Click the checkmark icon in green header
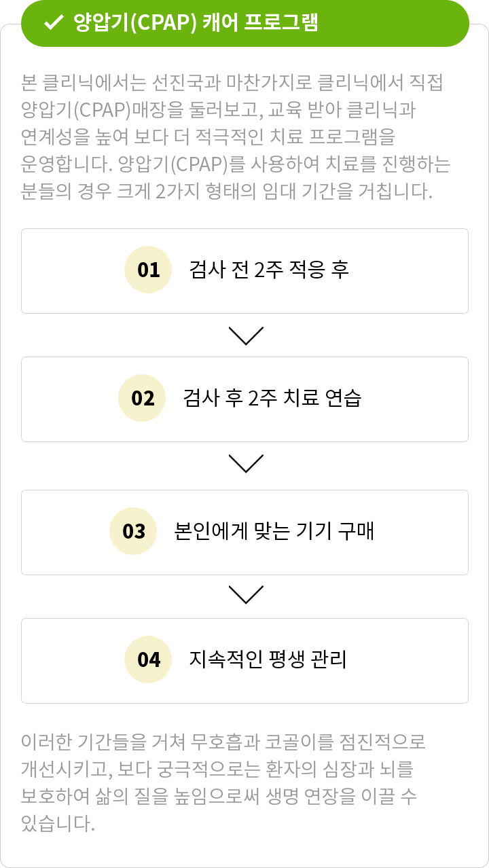Image resolution: width=489 pixels, height=868 pixels. 52,22
